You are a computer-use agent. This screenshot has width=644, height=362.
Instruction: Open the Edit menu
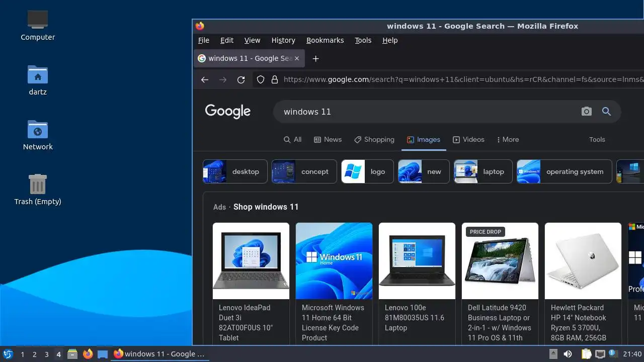[227, 40]
